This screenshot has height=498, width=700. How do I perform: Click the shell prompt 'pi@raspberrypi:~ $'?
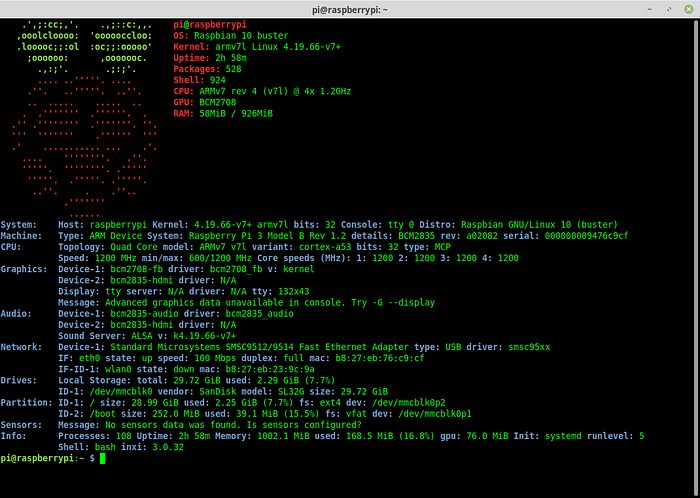tap(47, 459)
